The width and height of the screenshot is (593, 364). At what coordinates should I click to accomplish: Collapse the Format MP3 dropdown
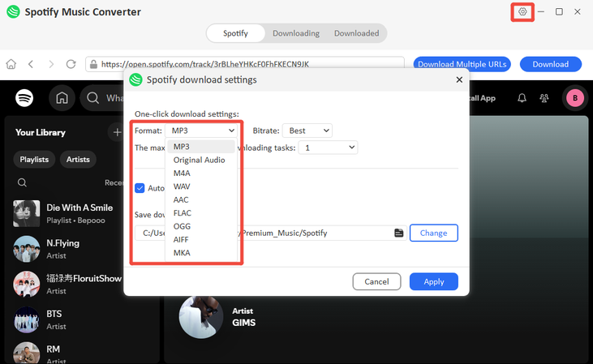203,131
